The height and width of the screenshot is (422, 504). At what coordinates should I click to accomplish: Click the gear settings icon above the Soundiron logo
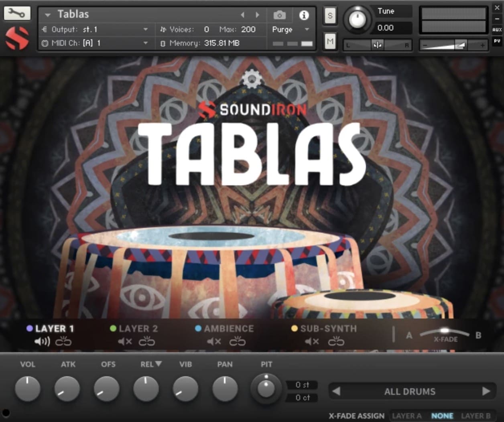pos(253,79)
